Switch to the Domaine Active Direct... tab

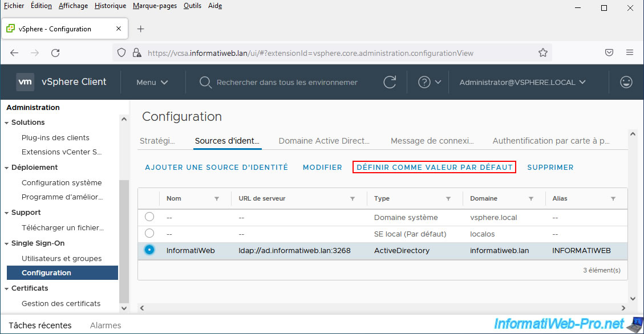click(324, 141)
